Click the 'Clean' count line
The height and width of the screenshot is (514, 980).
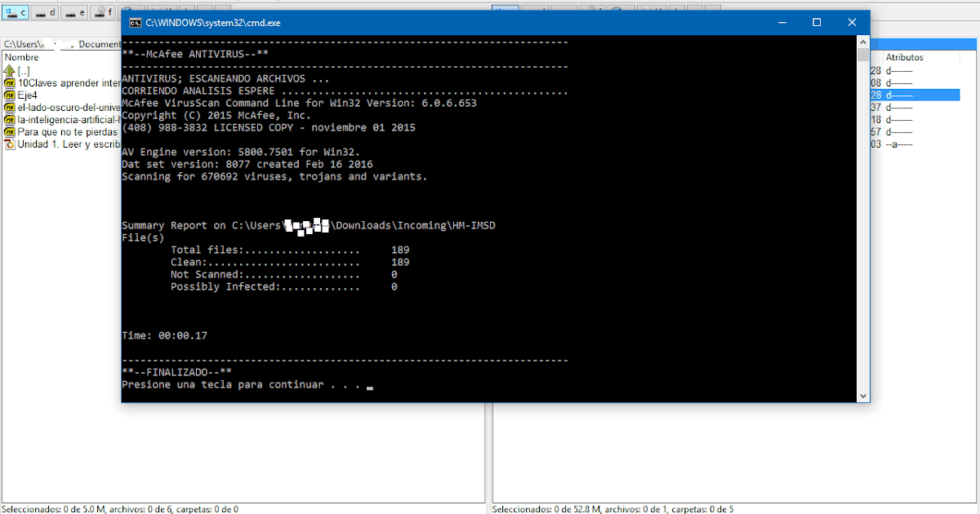pyautogui.click(x=290, y=263)
